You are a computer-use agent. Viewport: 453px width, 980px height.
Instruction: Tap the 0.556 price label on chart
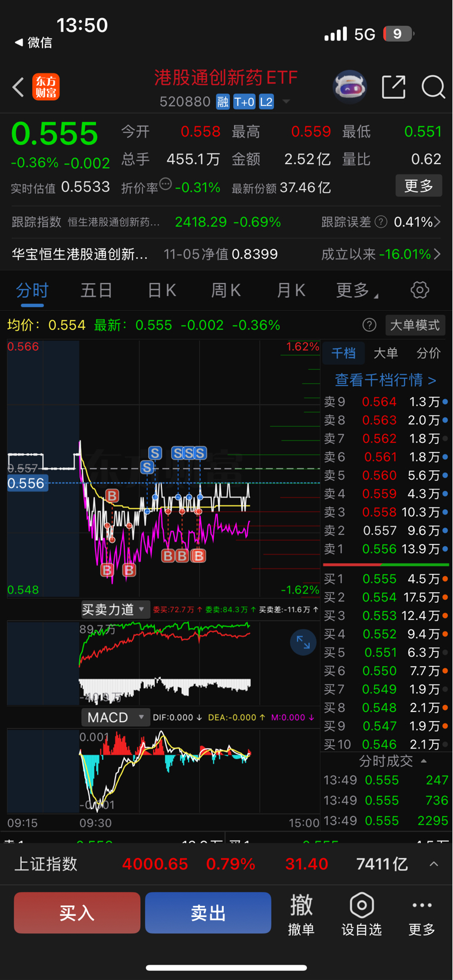point(27,484)
